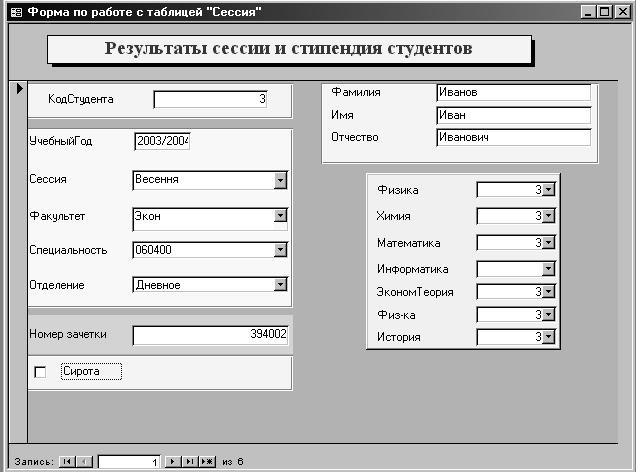Image resolution: width=636 pixels, height=472 pixels.
Task: Click the Номер зачетки field
Action: tap(211, 335)
